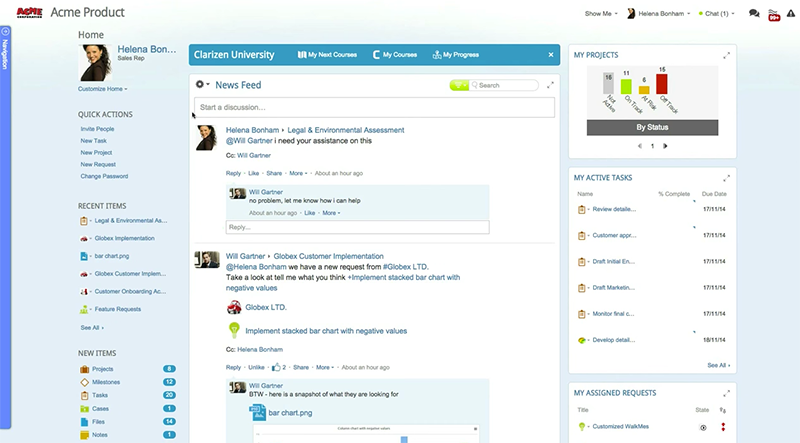800x443 pixels.
Task: Select New Task quick action
Action: pyautogui.click(x=93, y=141)
